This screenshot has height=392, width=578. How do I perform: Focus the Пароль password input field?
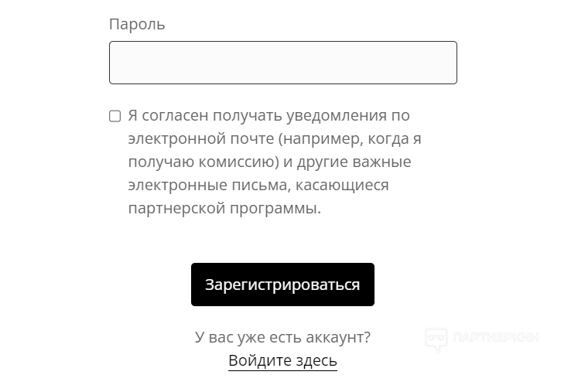283,63
